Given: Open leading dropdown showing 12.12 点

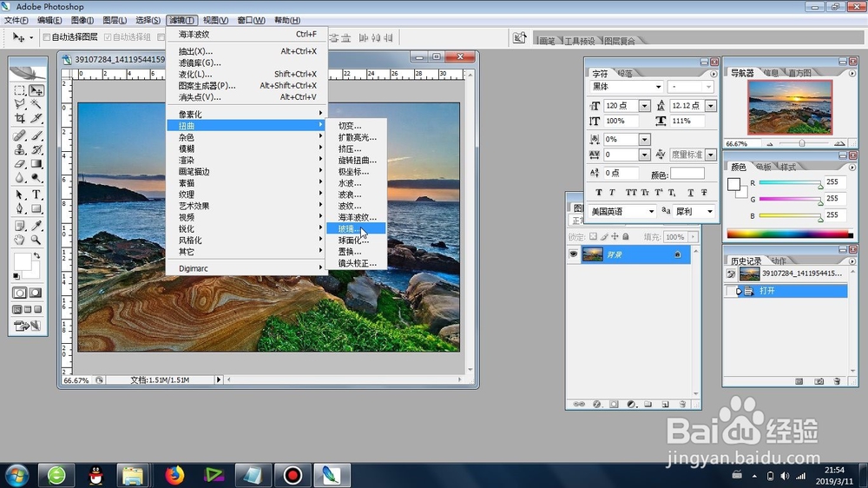Looking at the screenshot, I should pos(711,105).
